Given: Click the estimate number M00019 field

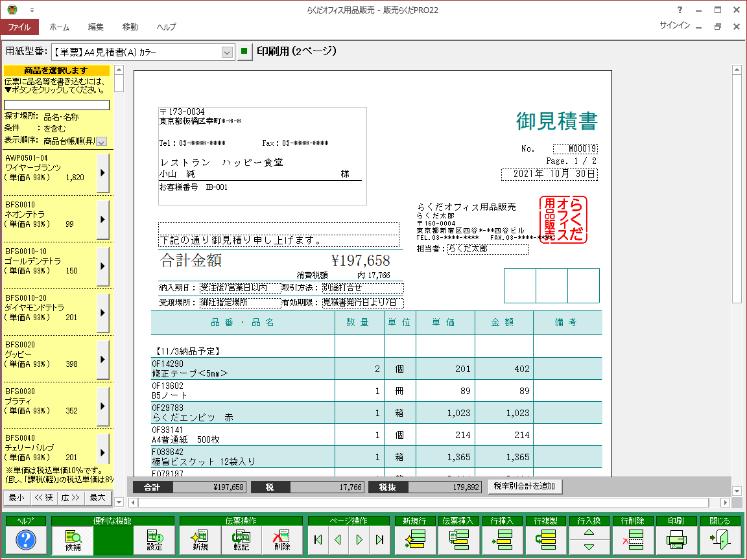Looking at the screenshot, I should tap(576, 148).
